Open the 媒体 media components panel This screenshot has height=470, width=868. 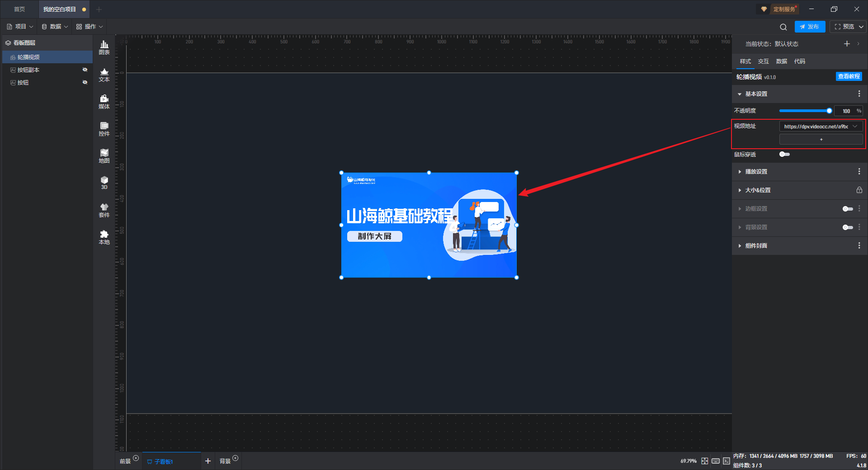[104, 102]
